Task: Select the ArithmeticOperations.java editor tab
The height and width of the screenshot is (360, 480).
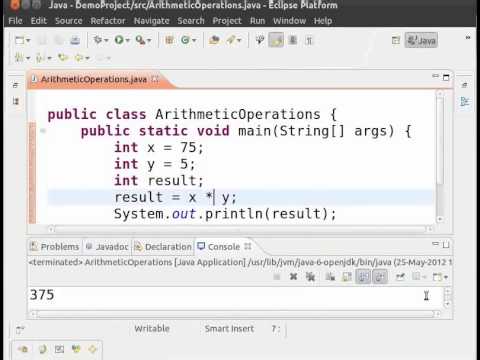Action: click(94, 79)
